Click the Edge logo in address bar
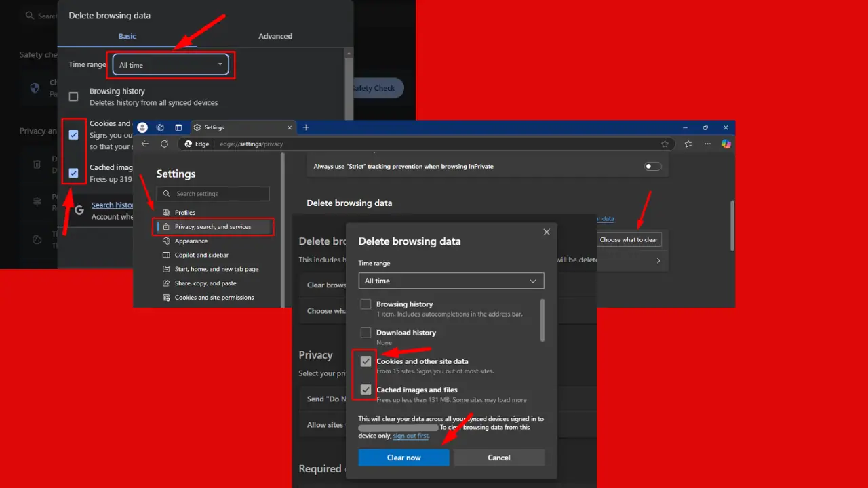 [x=189, y=144]
